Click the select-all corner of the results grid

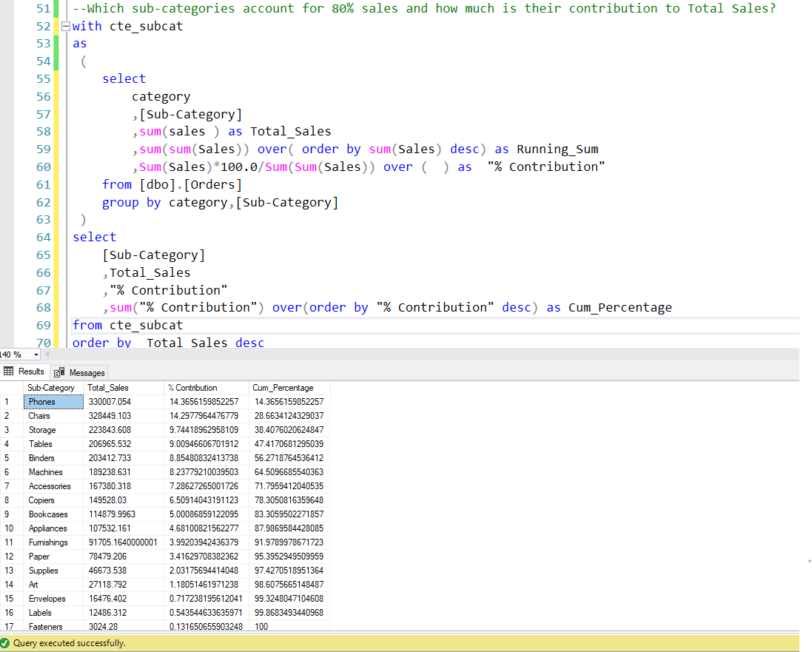10,387
